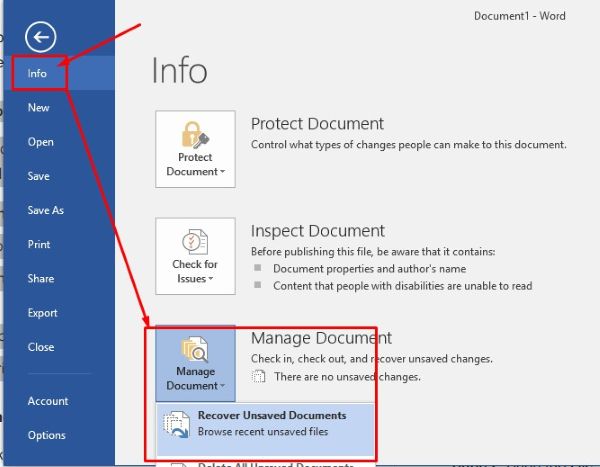Click the Manage Document magnifier icon
The height and width of the screenshot is (467, 600).
[195, 351]
